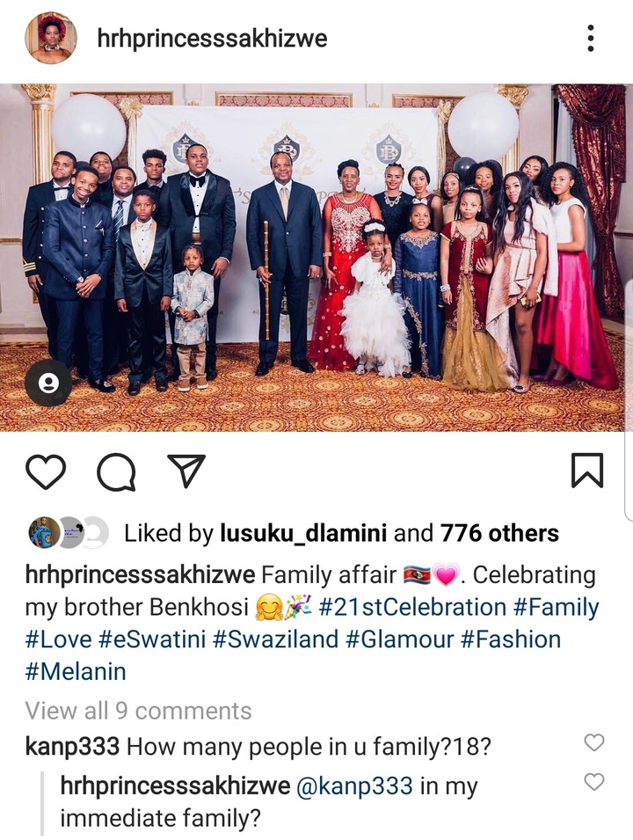
Task: Open lusuku_dlamini profile from likes line
Action: (303, 533)
